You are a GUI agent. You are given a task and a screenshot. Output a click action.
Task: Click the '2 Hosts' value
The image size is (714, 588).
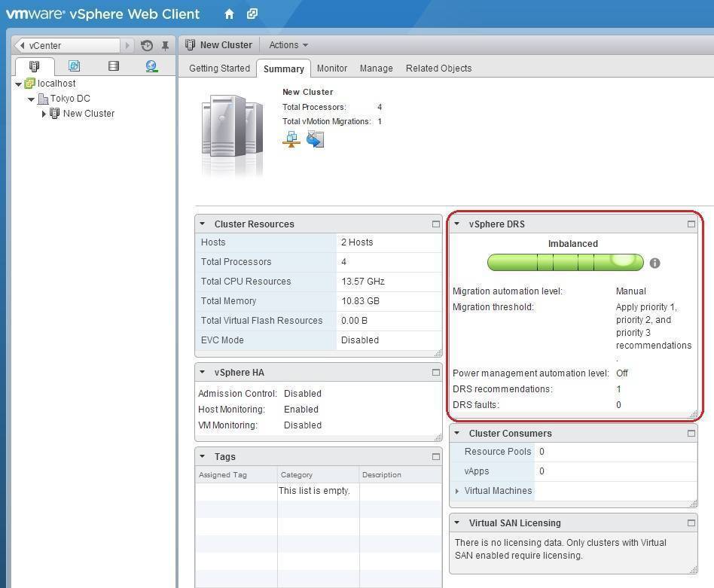[x=357, y=242]
